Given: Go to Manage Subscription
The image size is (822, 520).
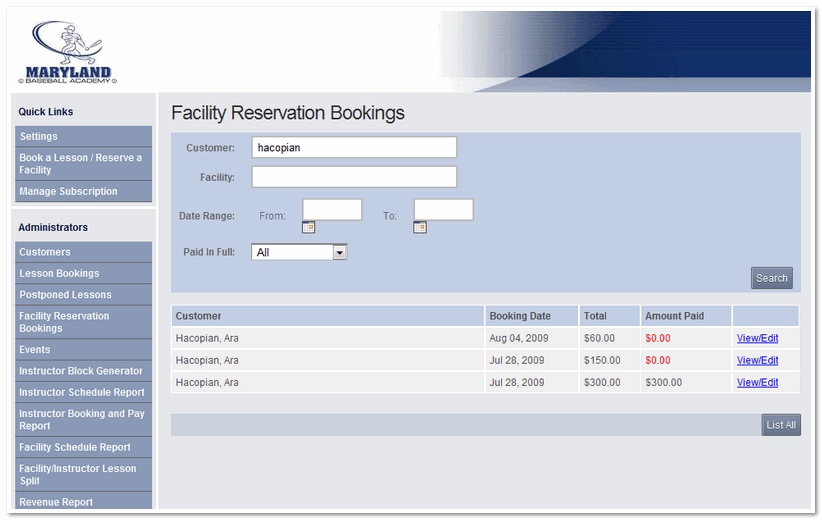Looking at the screenshot, I should (x=83, y=191).
